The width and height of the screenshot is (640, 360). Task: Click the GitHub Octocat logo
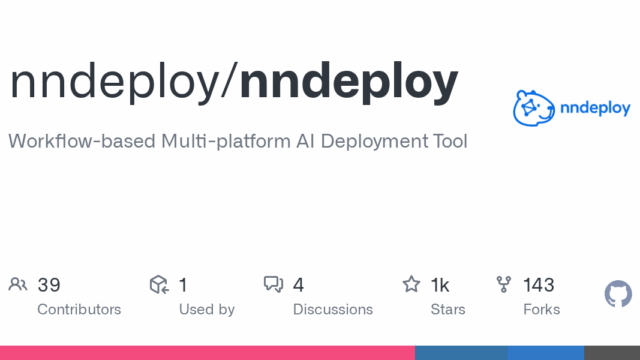click(618, 293)
